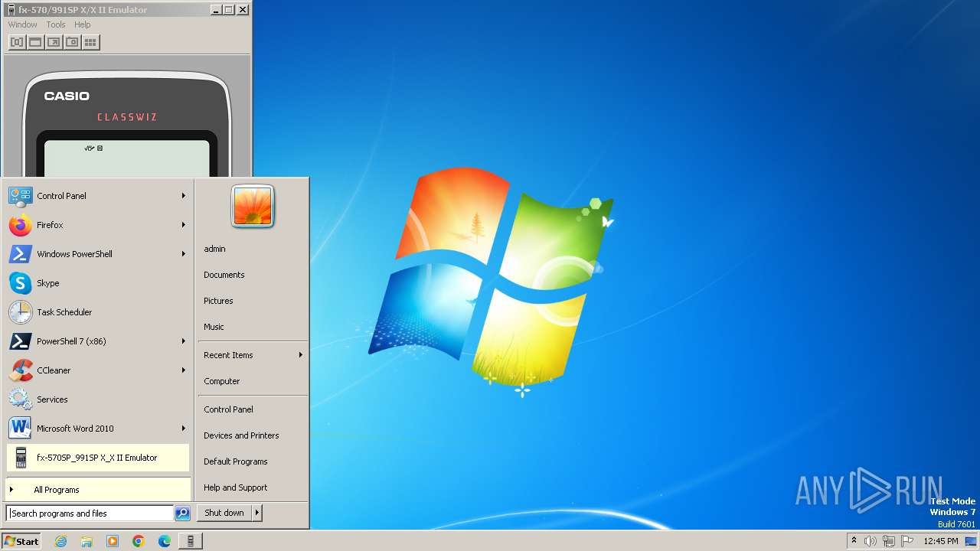Click the 12:45 PM clock
980x551 pixels.
[941, 541]
